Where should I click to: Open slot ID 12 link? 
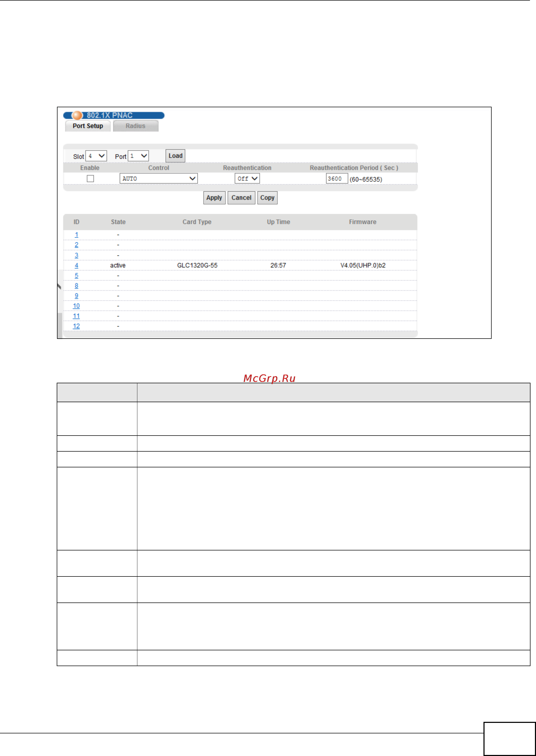pos(76,326)
